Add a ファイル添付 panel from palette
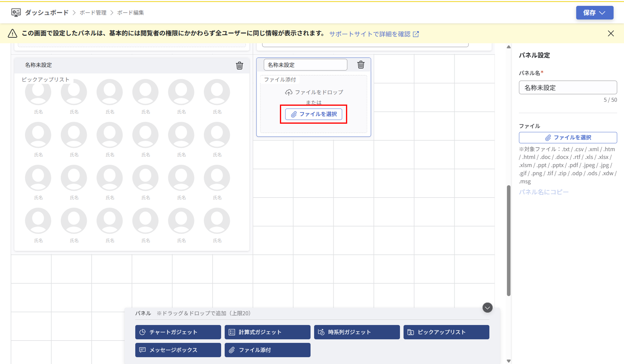Viewport: 624px width, 364px height. coord(267,350)
